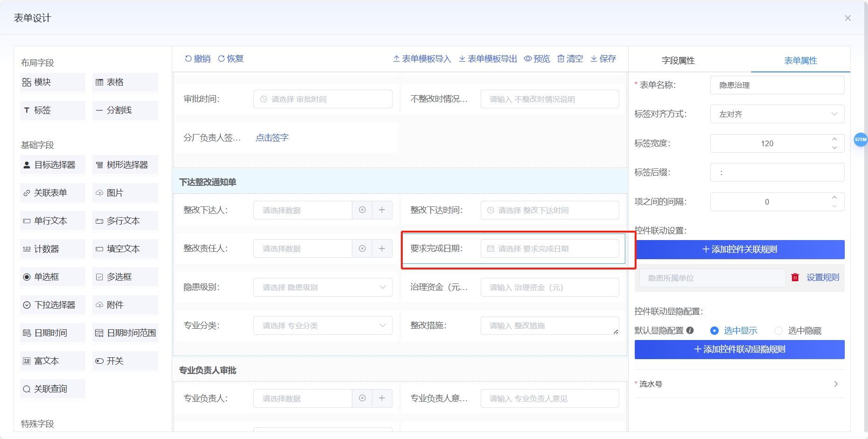
Task: Pick the 开关 field
Action: pyautogui.click(x=125, y=361)
